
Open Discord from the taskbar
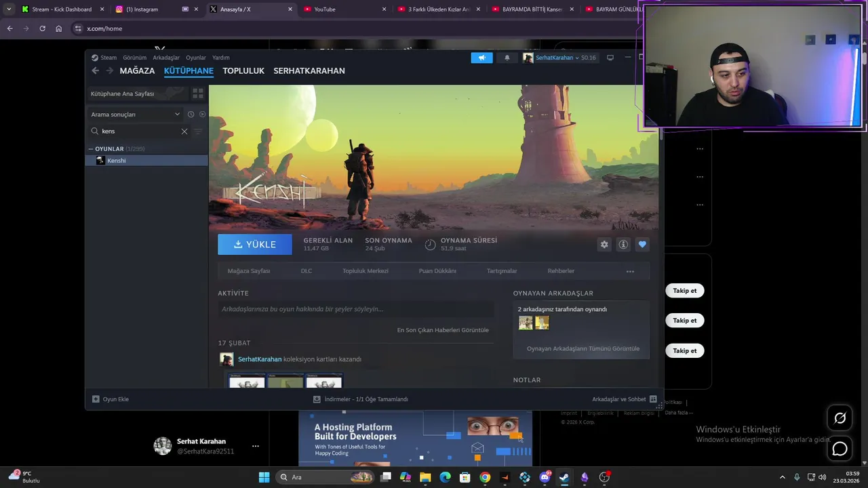(545, 477)
